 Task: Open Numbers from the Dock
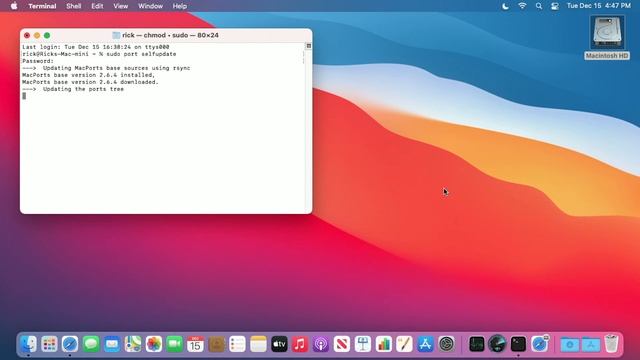pos(384,344)
